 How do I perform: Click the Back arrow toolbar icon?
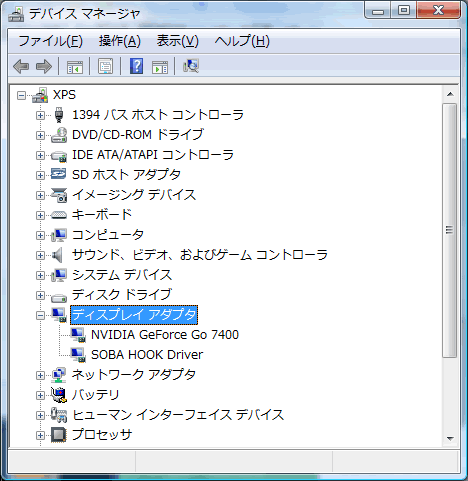point(21,66)
